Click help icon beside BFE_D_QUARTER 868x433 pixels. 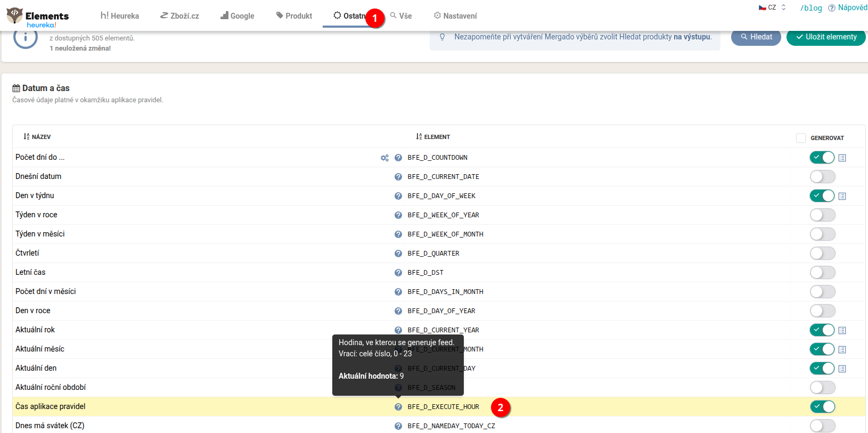pyautogui.click(x=398, y=254)
